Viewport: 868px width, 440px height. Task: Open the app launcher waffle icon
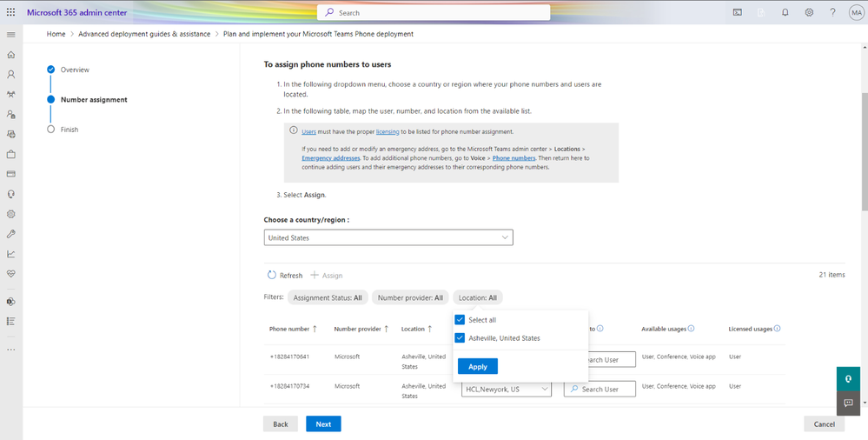(10, 12)
